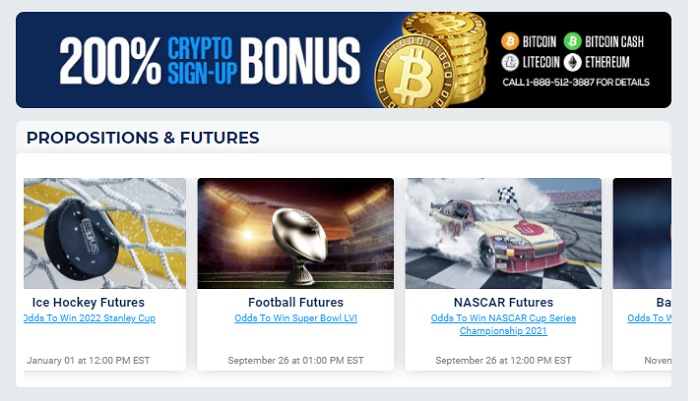The image size is (700, 401).
Task: Click the 200% Crypto Sign-Up Bonus banner text
Action: 210,60
